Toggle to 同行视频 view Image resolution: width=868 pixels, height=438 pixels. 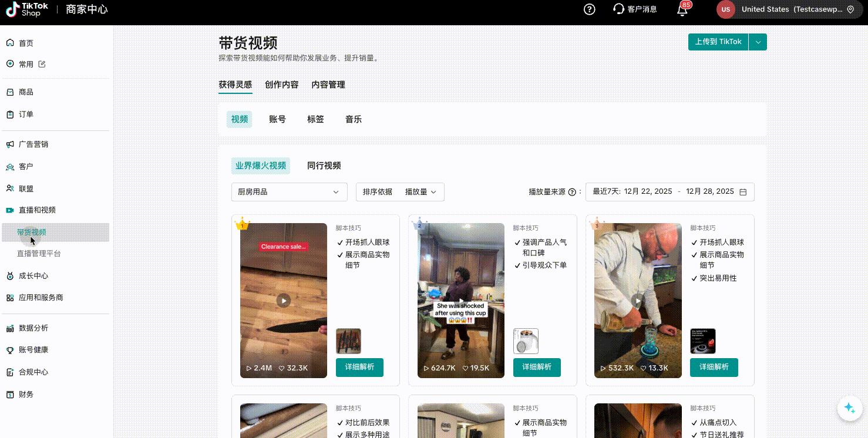pyautogui.click(x=324, y=166)
